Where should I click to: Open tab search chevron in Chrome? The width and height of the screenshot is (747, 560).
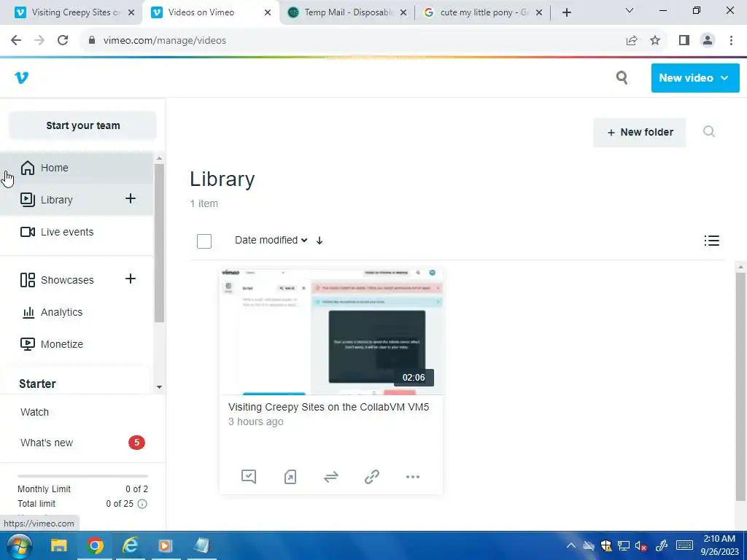pyautogui.click(x=630, y=10)
